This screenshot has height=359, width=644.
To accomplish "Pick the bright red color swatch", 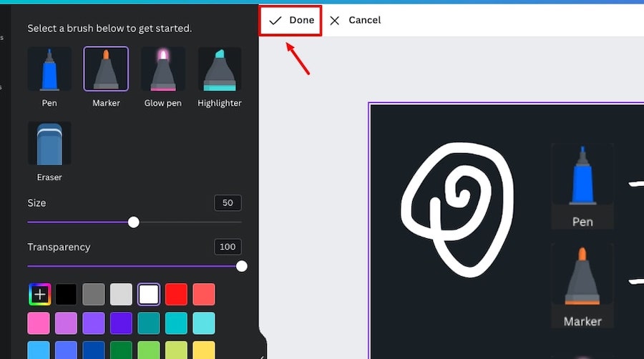I will 176,294.
